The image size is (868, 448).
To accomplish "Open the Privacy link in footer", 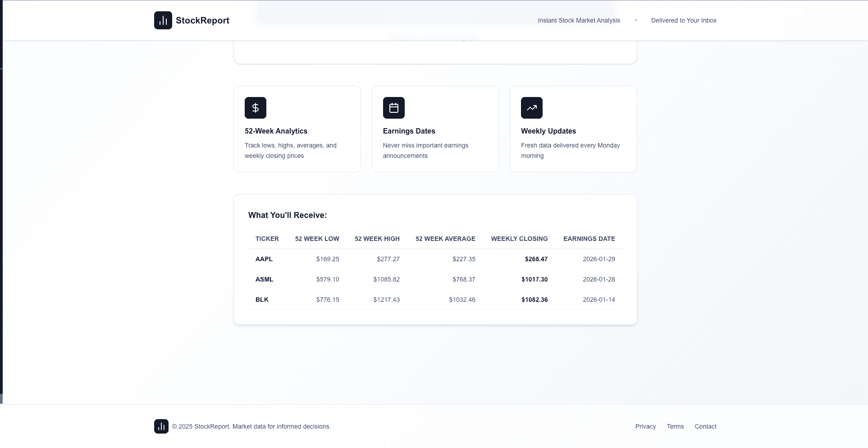I will click(645, 426).
